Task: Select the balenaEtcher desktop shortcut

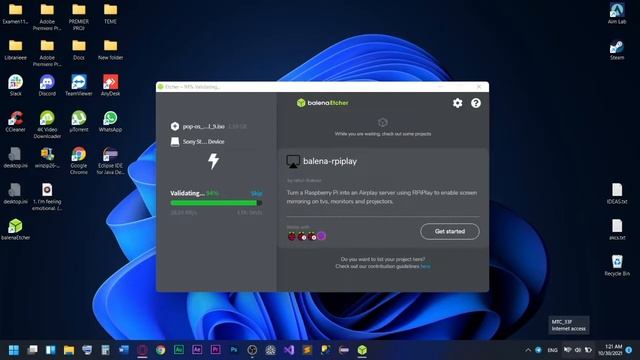Action: [x=16, y=229]
